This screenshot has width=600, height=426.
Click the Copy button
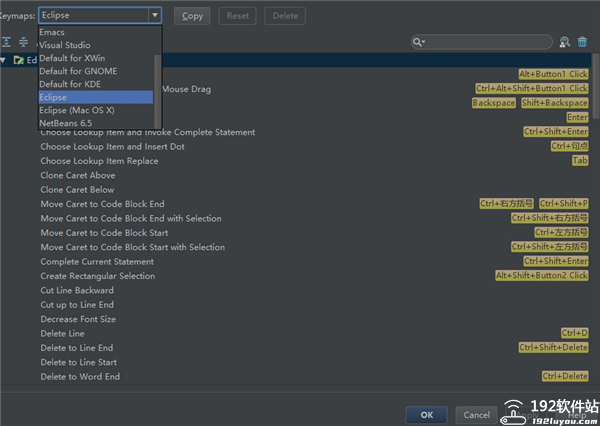(192, 16)
